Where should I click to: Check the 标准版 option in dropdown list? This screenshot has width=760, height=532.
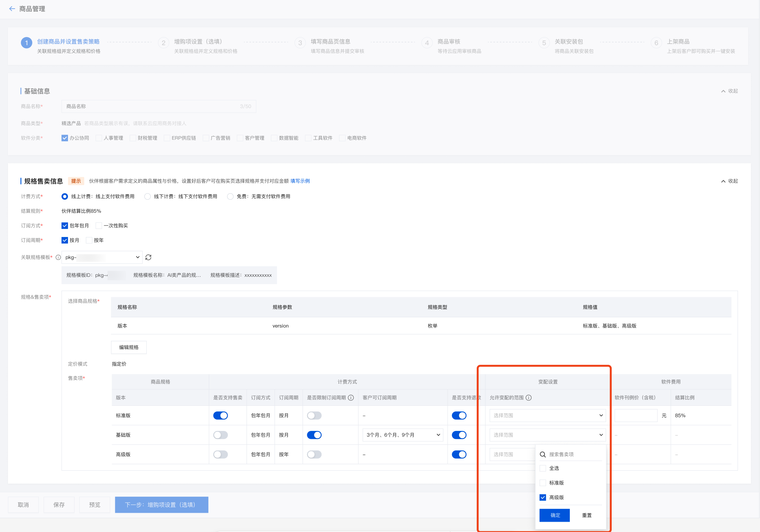(x=543, y=483)
